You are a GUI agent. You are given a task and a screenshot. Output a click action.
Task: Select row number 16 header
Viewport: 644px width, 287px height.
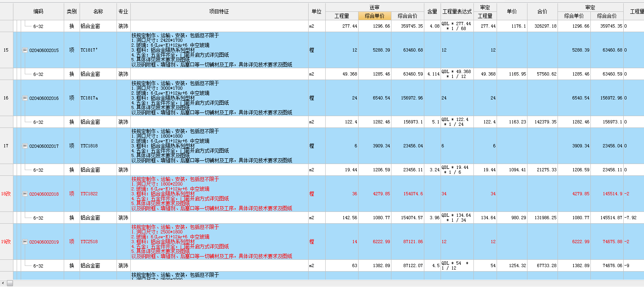point(6,98)
